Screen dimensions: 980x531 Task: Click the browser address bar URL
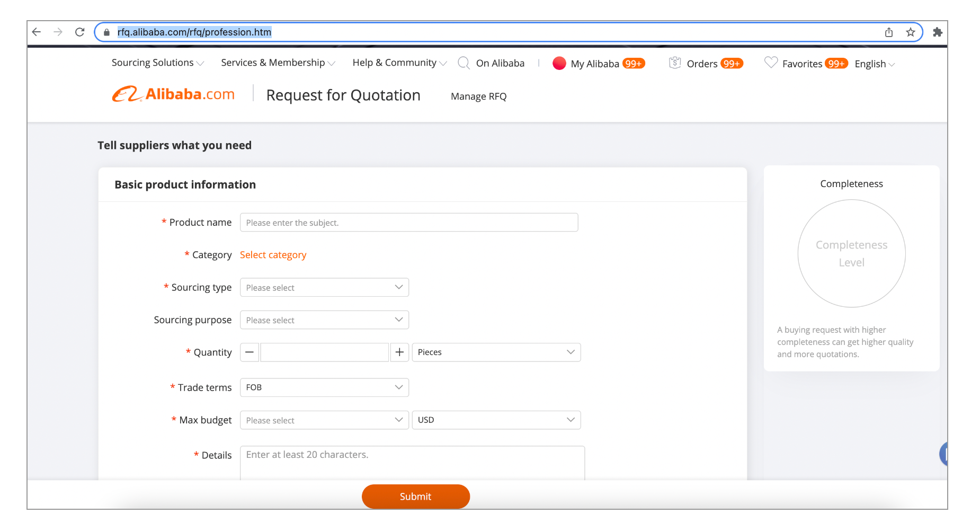(x=194, y=32)
